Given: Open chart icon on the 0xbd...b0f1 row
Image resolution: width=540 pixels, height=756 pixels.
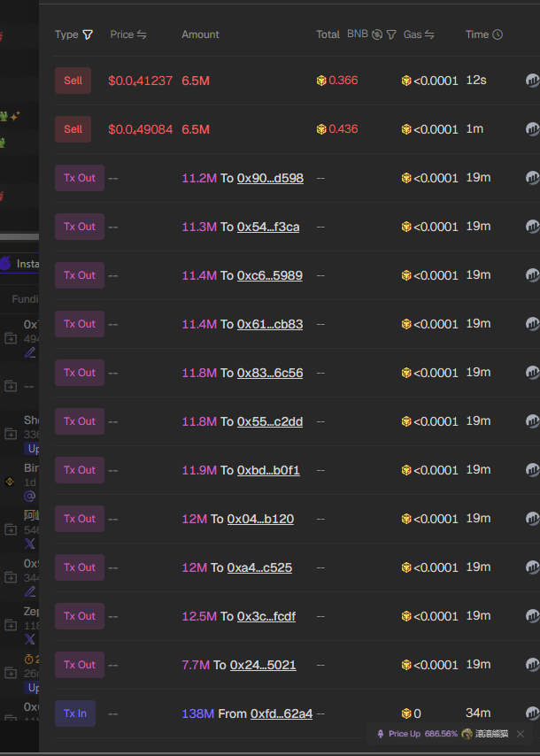Looking at the screenshot, I should tap(532, 470).
